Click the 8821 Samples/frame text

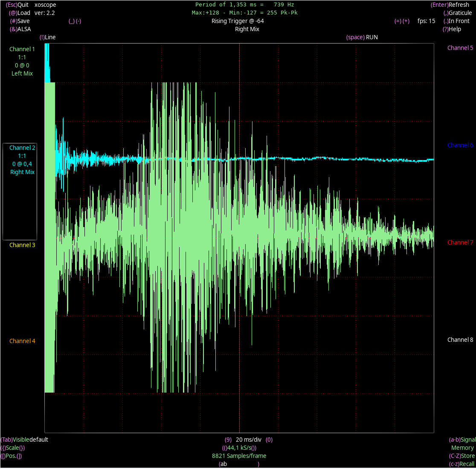[239, 456]
